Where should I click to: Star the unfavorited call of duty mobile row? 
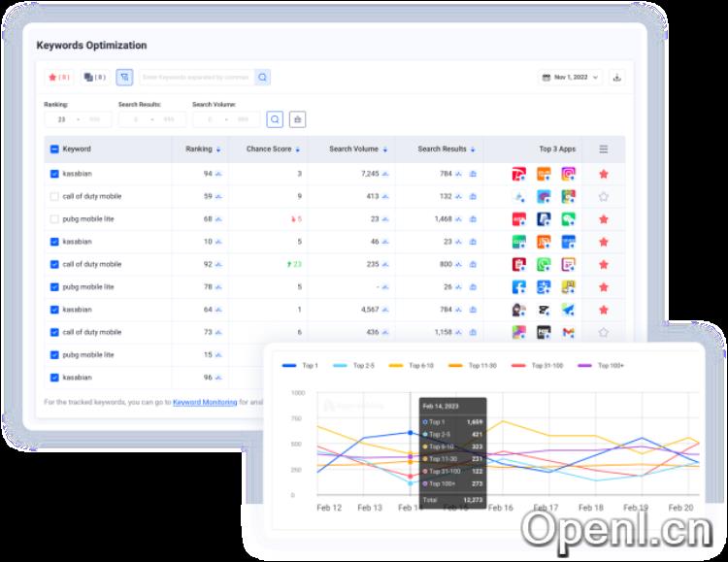[x=603, y=196]
